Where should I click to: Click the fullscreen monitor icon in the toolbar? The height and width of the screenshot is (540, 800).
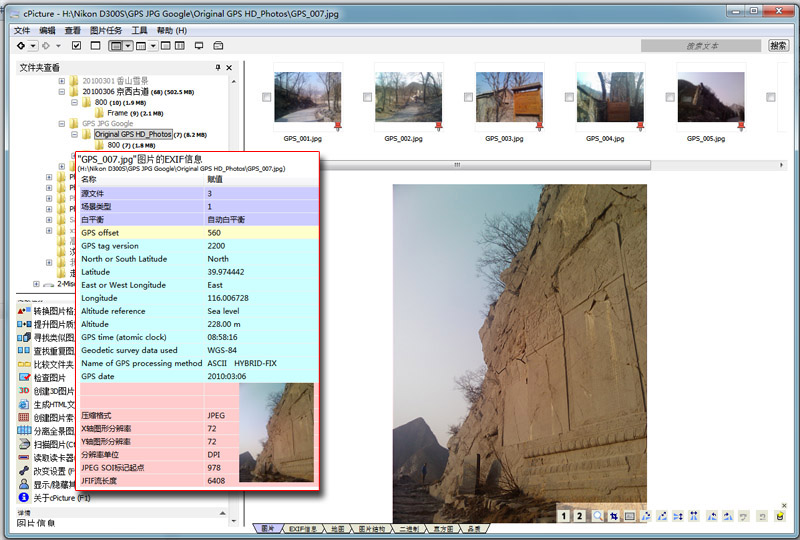tap(199, 46)
